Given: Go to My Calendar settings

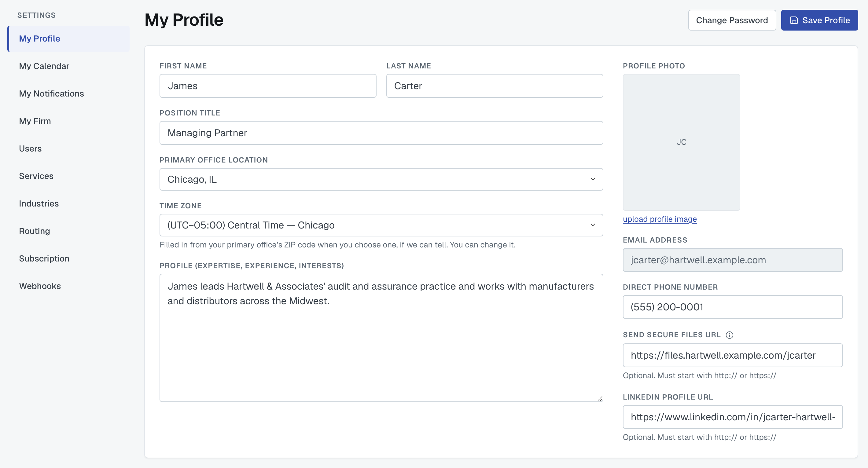Looking at the screenshot, I should (x=68, y=66).
